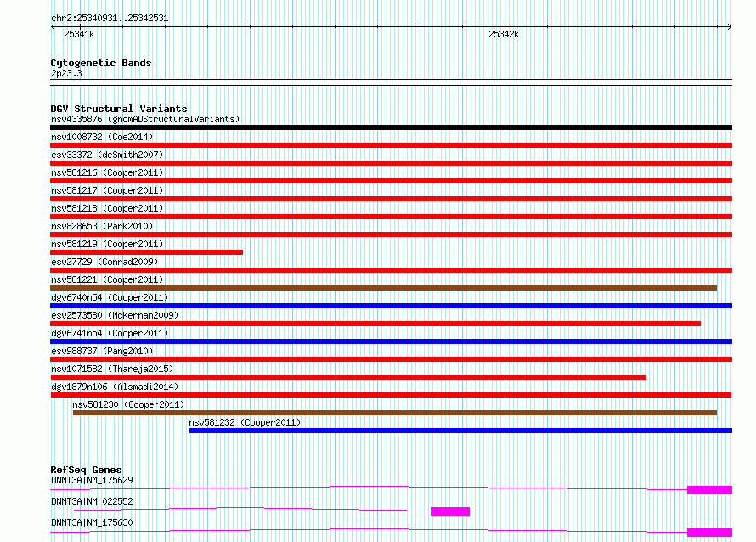The image size is (756, 542).
Task: Select the red esv27729 variant bar
Action: (x=391, y=270)
